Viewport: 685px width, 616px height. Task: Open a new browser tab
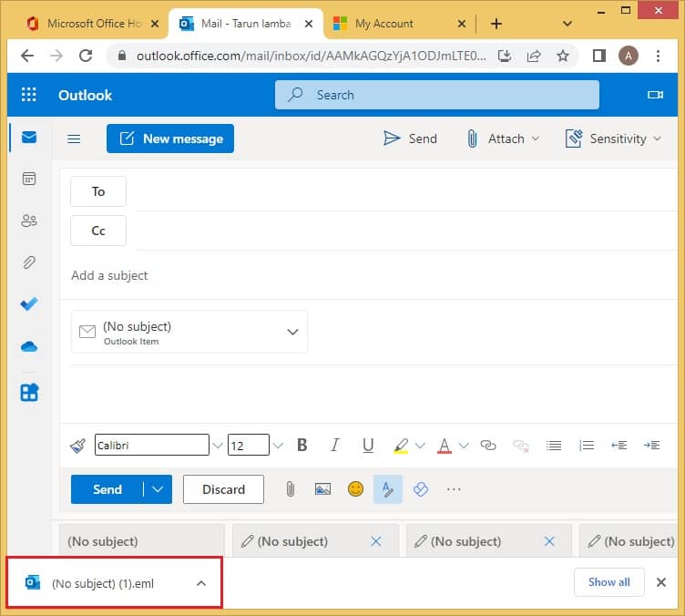[496, 24]
